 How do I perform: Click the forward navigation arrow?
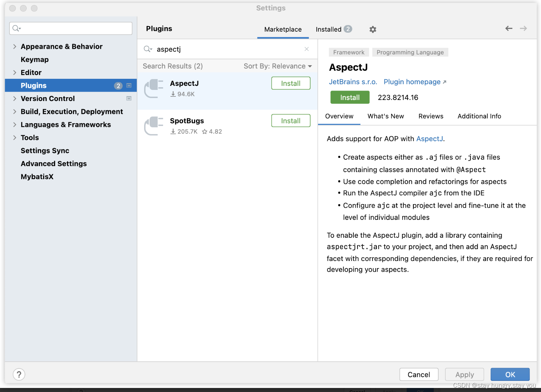(x=523, y=29)
